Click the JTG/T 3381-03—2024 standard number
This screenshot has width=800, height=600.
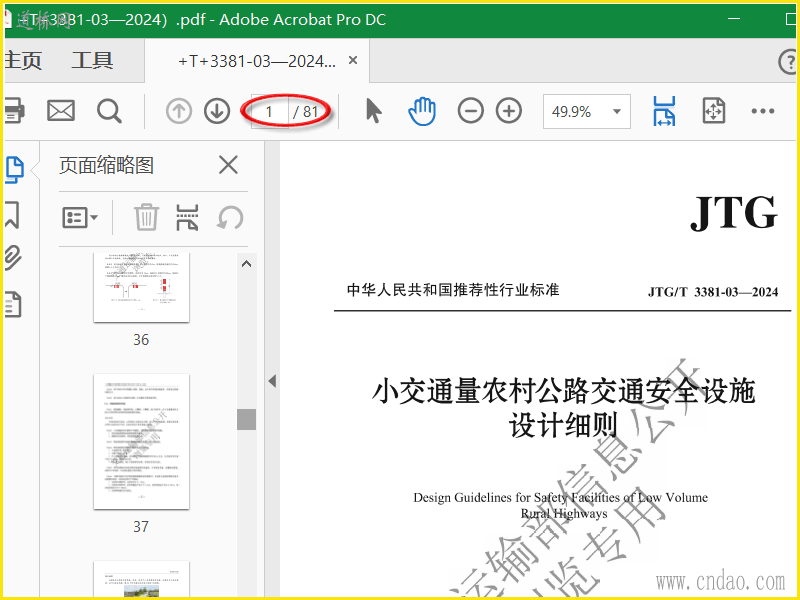tap(713, 292)
